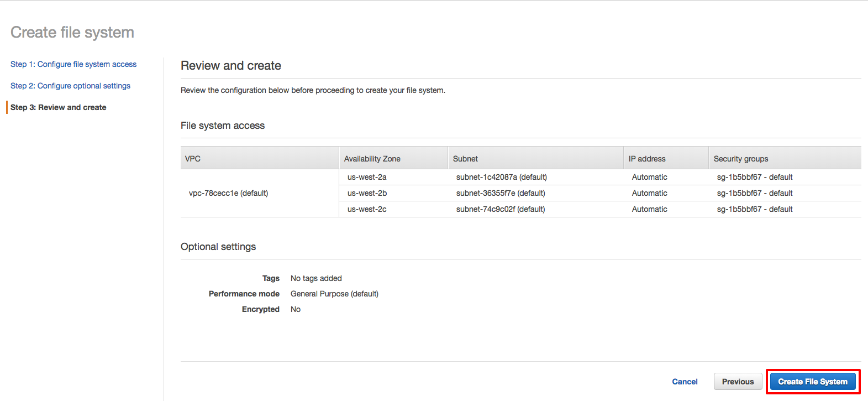The height and width of the screenshot is (401, 868).
Task: Go back using the Previous button
Action: [x=738, y=382]
